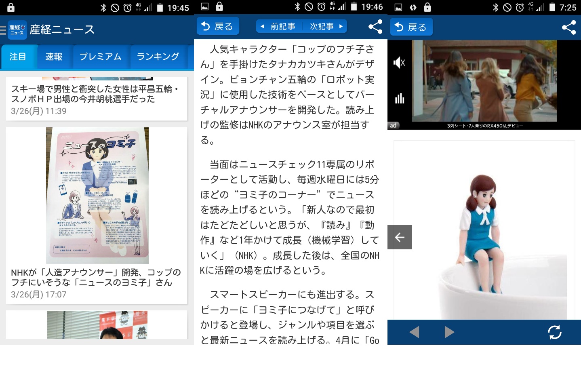Tap the ad label badge

tap(393, 126)
